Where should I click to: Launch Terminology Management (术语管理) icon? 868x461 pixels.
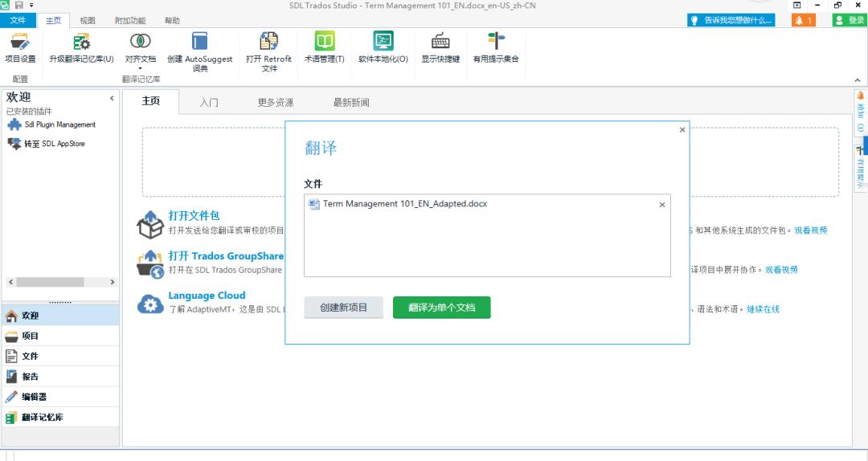point(325,41)
